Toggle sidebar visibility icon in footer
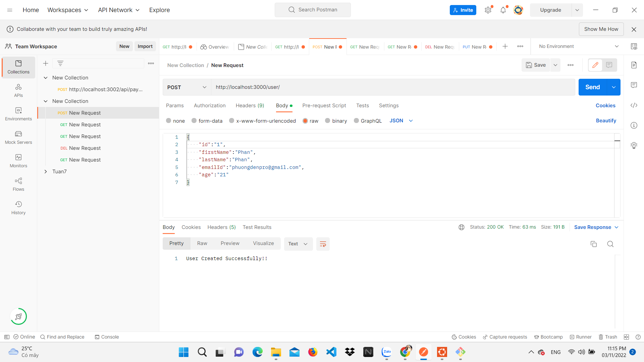Viewport: 644px width, 362px height. (7, 337)
